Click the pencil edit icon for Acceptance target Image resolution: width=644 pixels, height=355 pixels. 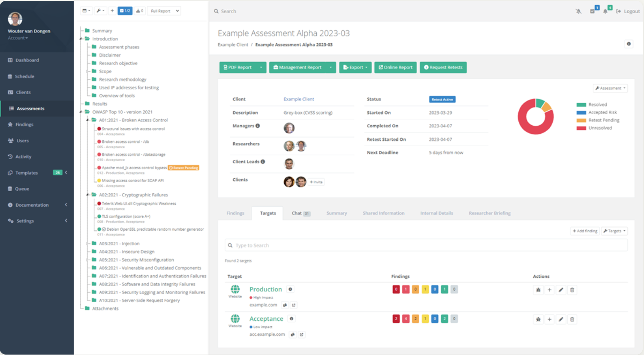click(x=561, y=319)
